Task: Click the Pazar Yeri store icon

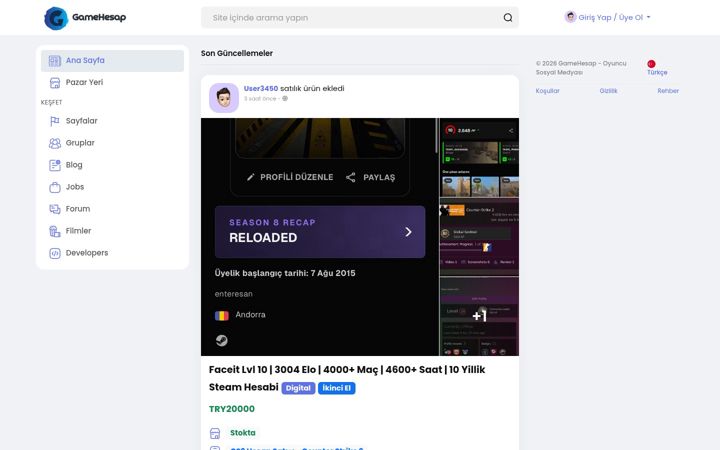Action: click(55, 83)
